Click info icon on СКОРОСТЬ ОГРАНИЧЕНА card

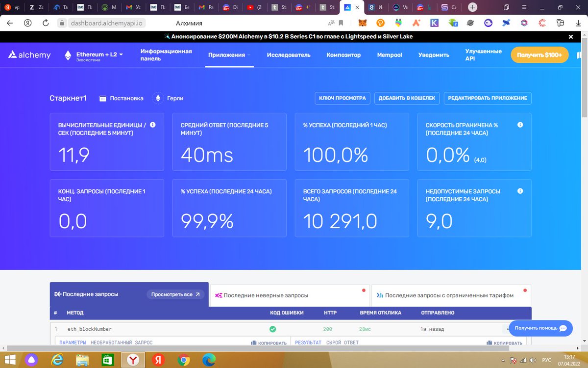pyautogui.click(x=520, y=125)
